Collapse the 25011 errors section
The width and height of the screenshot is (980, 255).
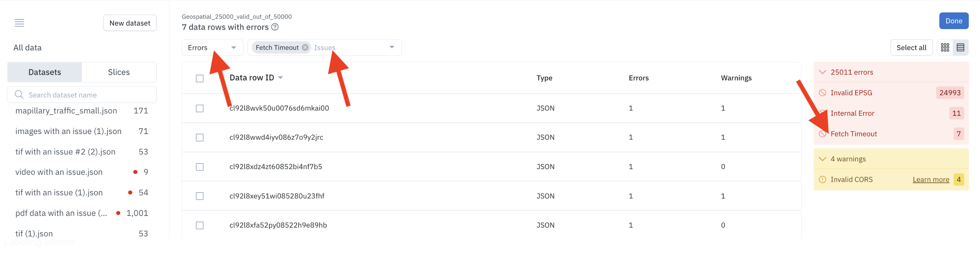(822, 72)
